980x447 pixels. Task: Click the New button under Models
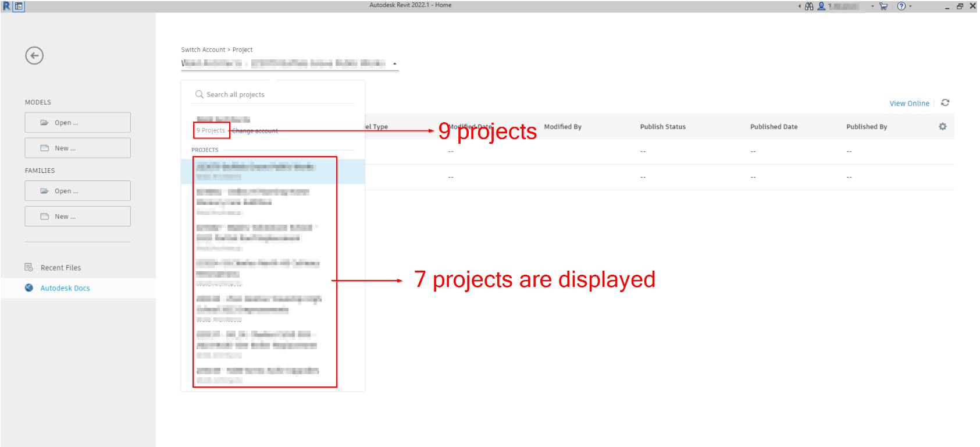(x=77, y=148)
